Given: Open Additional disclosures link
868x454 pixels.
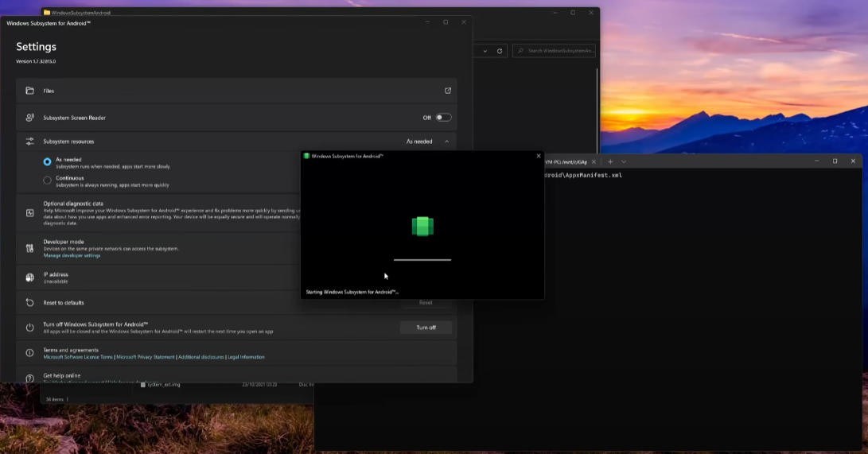Looking at the screenshot, I should [201, 357].
